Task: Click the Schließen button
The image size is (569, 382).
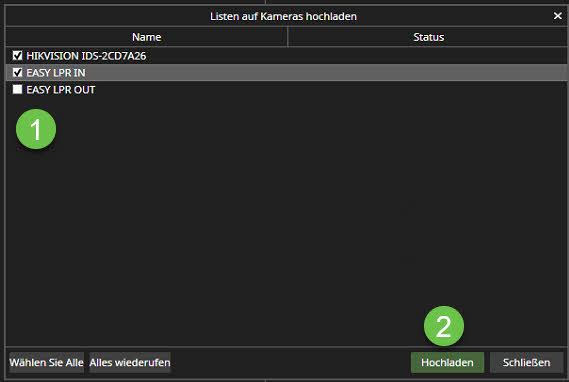Action: pyautogui.click(x=526, y=362)
